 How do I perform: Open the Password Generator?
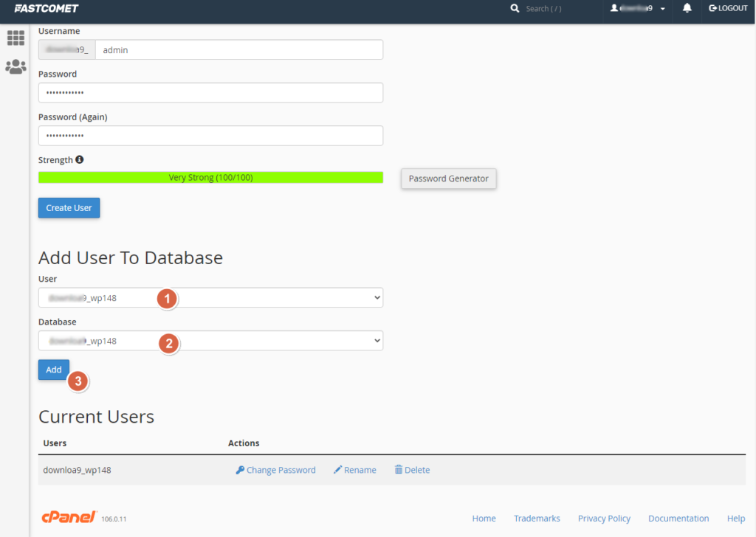(448, 179)
